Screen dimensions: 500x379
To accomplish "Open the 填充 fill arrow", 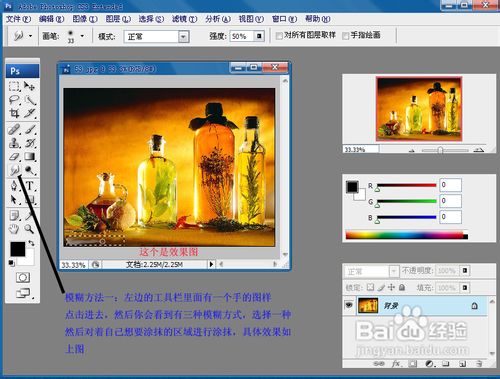I will tap(465, 287).
